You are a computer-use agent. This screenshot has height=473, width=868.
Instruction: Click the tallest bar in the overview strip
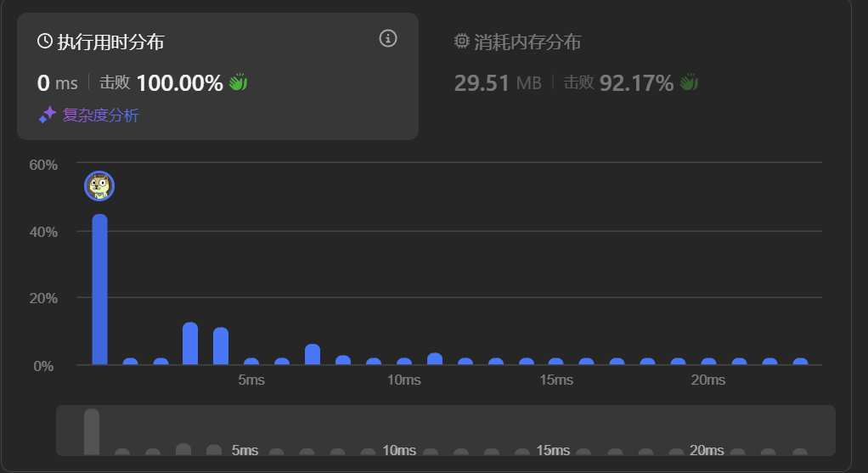[x=92, y=431]
